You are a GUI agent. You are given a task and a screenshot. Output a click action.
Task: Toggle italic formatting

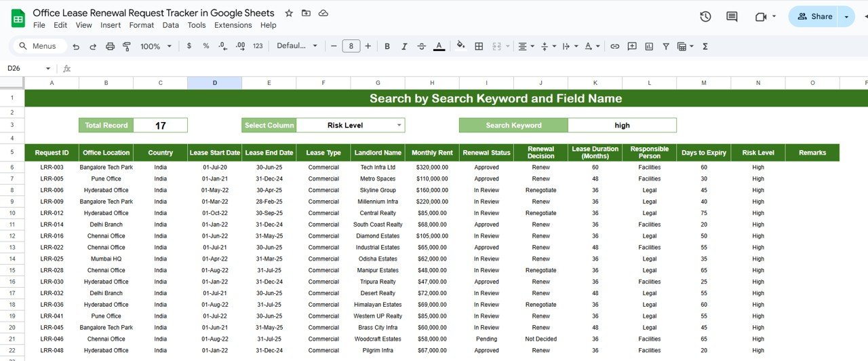click(405, 46)
